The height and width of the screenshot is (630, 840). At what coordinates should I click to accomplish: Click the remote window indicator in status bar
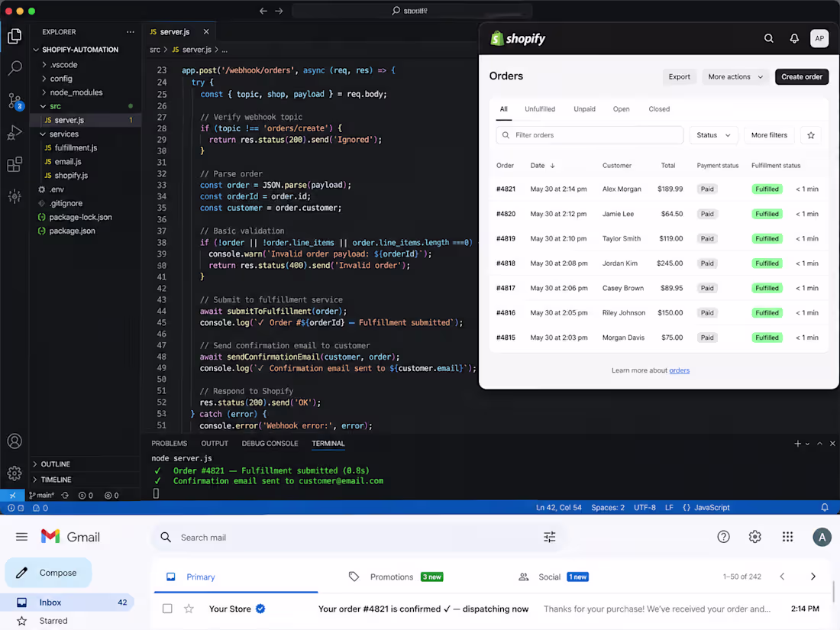12,496
